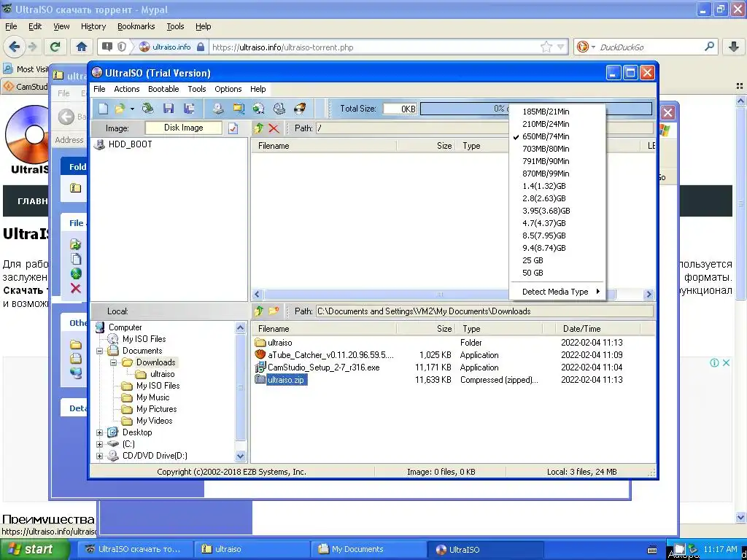Click the new folder icon in Local path bar

274,311
